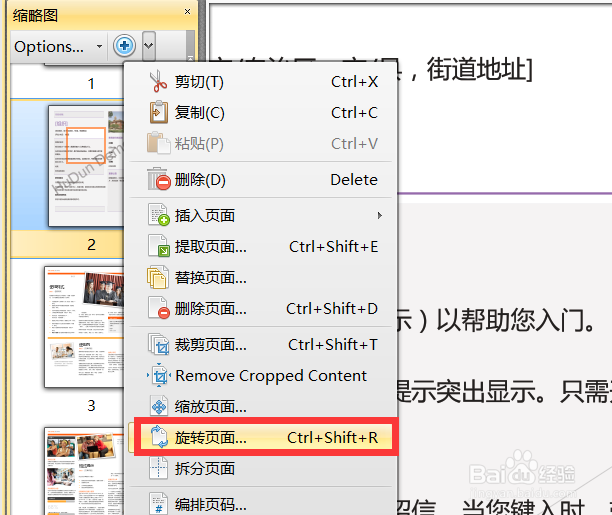The height and width of the screenshot is (515, 612).
Task: Choose 删除页面... from the menu
Action: click(x=261, y=308)
